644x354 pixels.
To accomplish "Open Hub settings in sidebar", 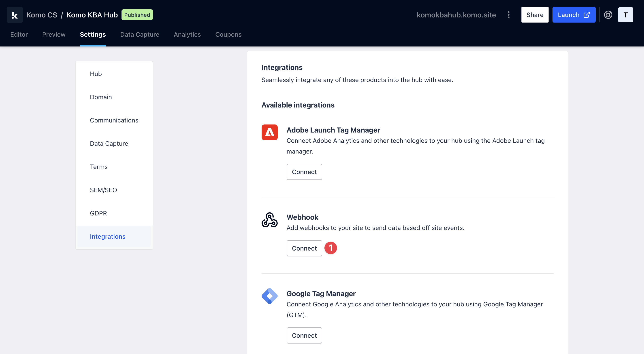I will click(x=114, y=74).
